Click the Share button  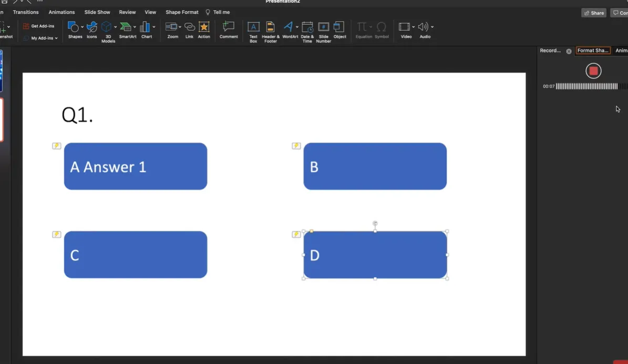pos(594,13)
